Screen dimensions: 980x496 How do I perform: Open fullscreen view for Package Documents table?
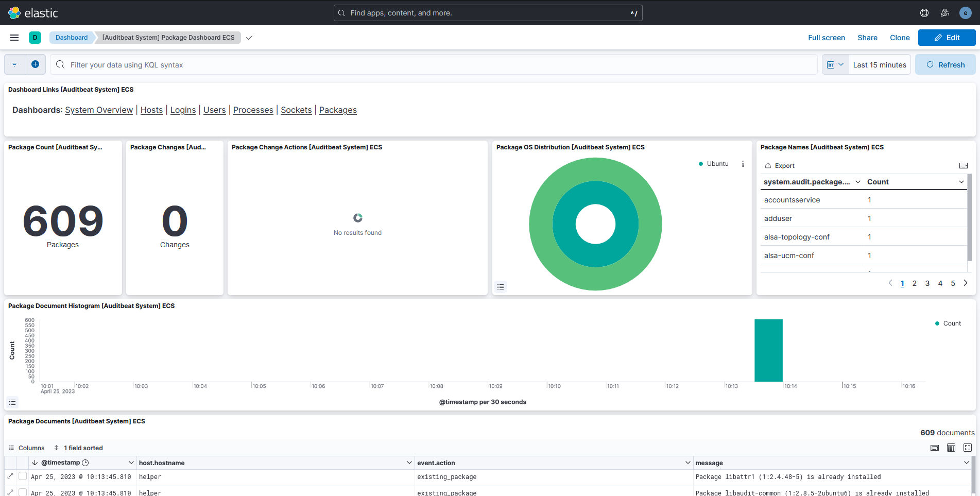click(968, 448)
